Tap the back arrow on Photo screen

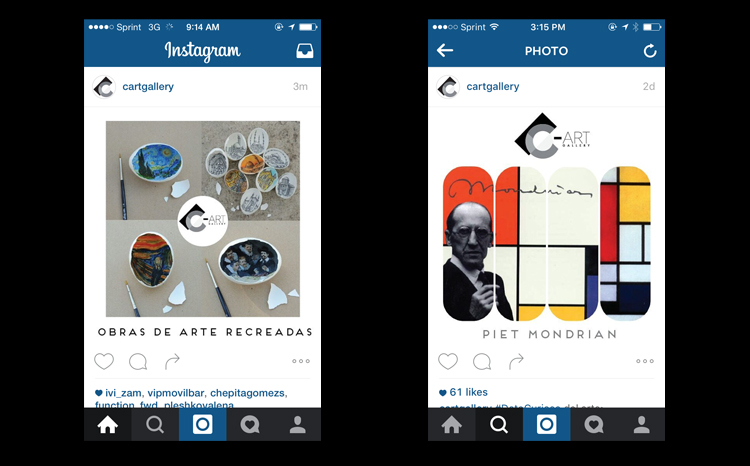(x=445, y=50)
